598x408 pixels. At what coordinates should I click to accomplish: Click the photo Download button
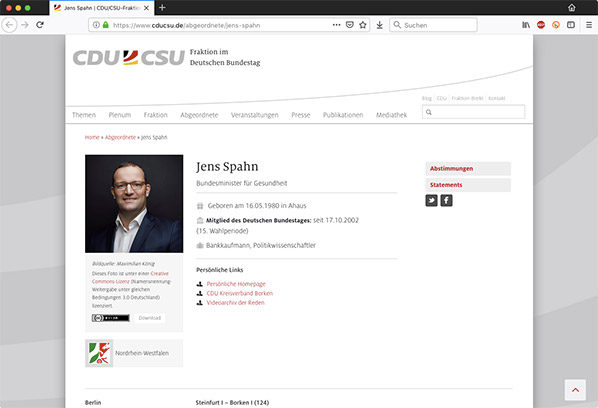(150, 318)
